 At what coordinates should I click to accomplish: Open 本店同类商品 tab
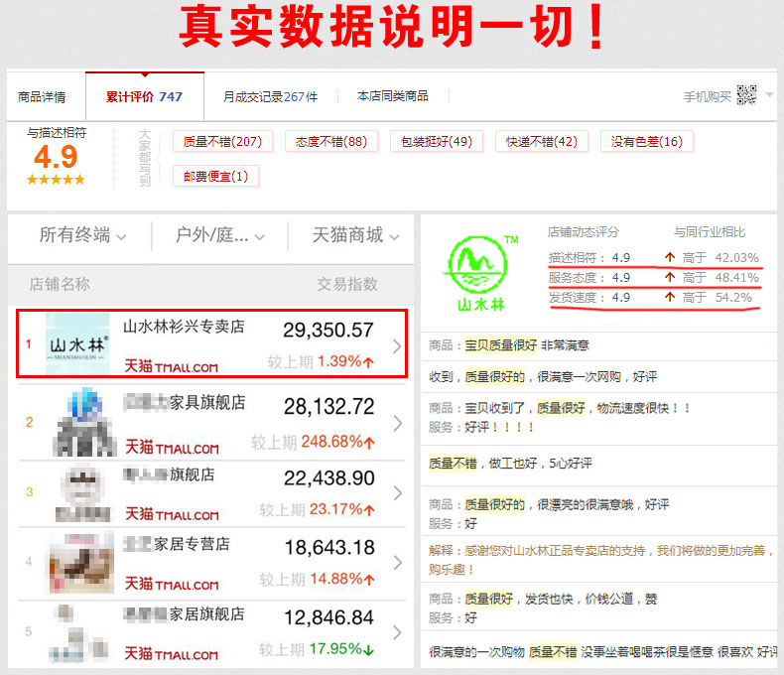pos(393,96)
